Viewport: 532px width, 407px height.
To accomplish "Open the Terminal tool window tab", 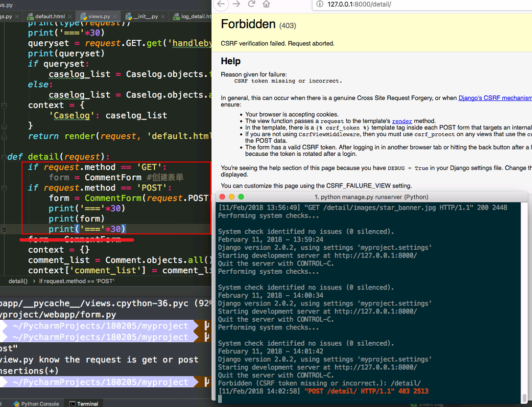I will (84, 404).
